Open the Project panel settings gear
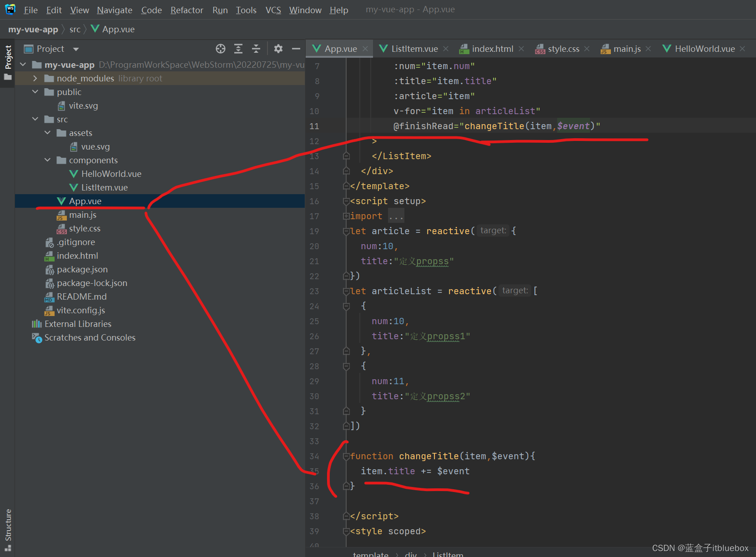The image size is (756, 557). 278,49
